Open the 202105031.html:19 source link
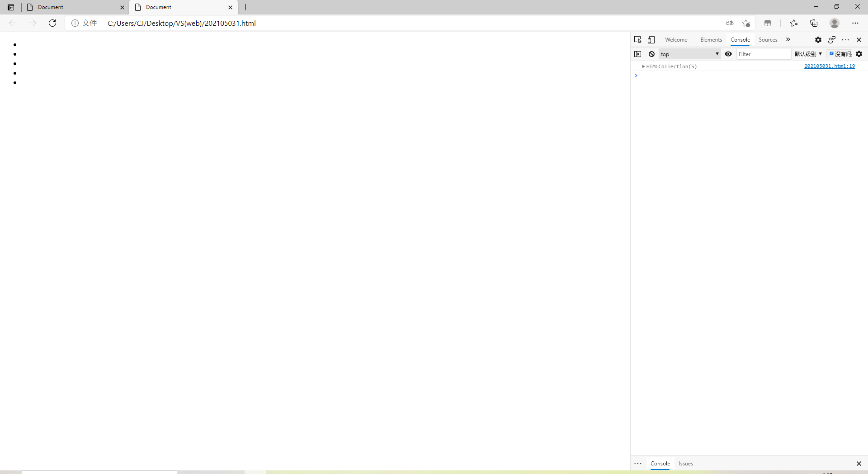The width and height of the screenshot is (868, 474). coord(829,66)
